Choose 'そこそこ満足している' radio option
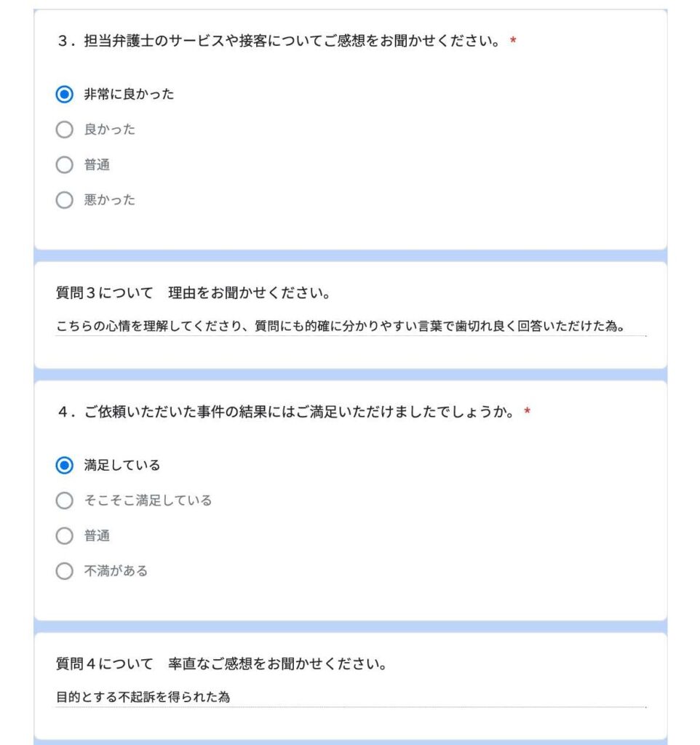 tap(65, 501)
